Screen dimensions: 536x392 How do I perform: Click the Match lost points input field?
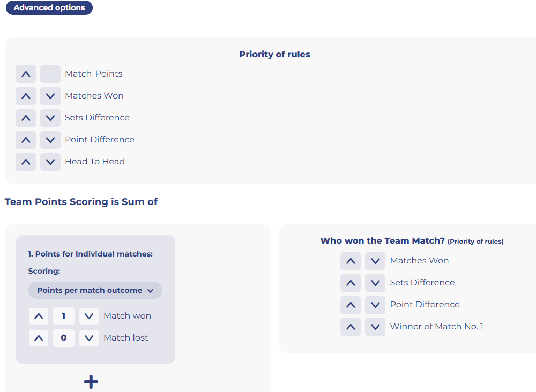(x=64, y=338)
